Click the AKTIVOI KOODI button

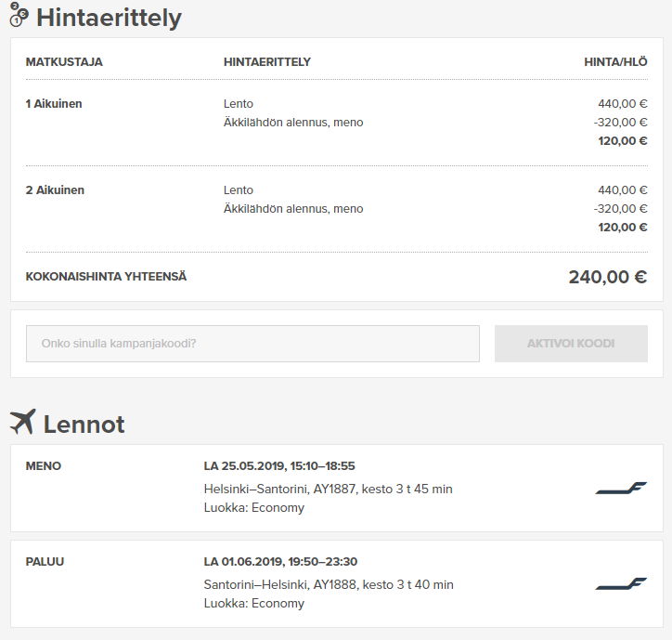(571, 344)
